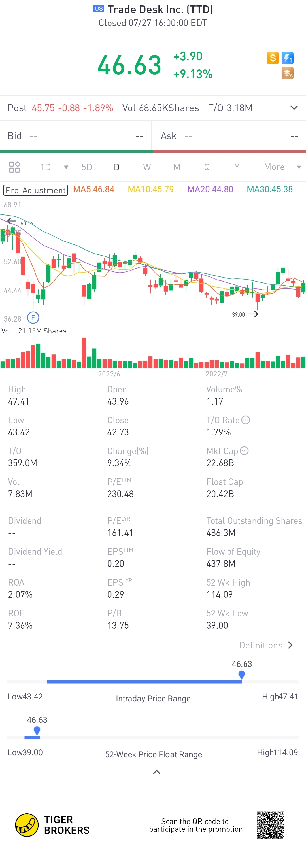Tap the US market flag badge
This screenshot has height=868, width=306.
99,9
